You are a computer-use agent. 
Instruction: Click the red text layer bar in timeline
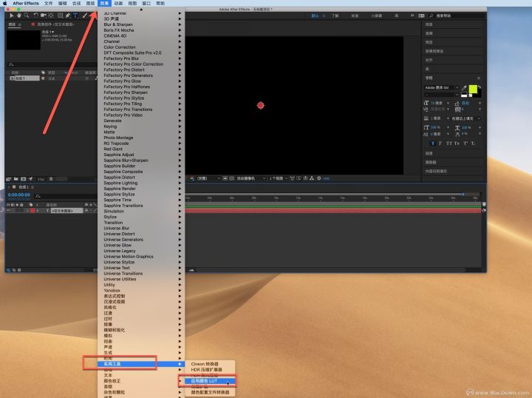332,211
